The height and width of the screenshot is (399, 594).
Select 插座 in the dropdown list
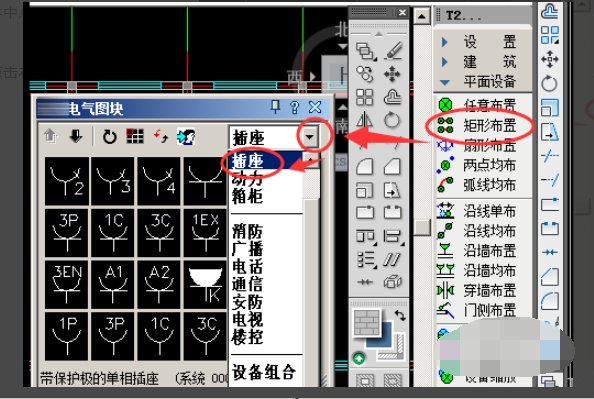pyautogui.click(x=247, y=161)
